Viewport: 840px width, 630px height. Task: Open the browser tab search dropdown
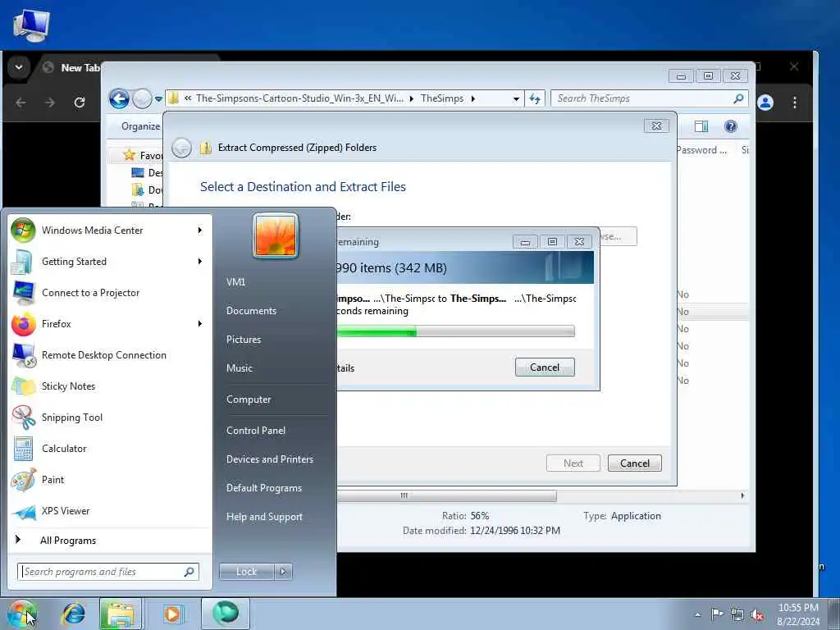pos(19,67)
